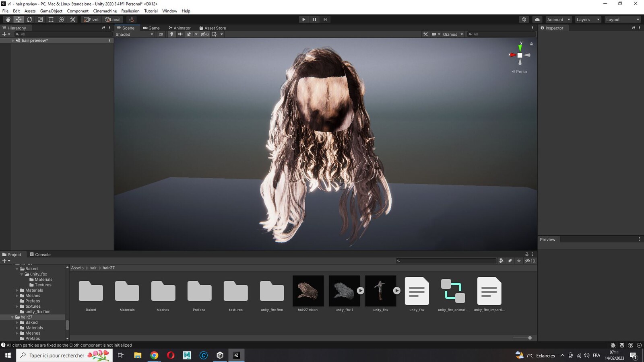Open the GameObject menu
The image size is (644, 362).
click(51, 11)
